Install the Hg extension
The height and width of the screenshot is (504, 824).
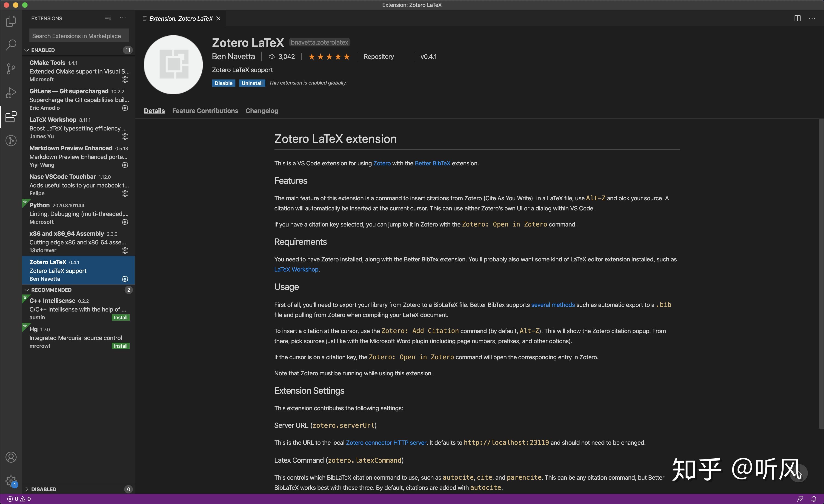click(x=120, y=346)
